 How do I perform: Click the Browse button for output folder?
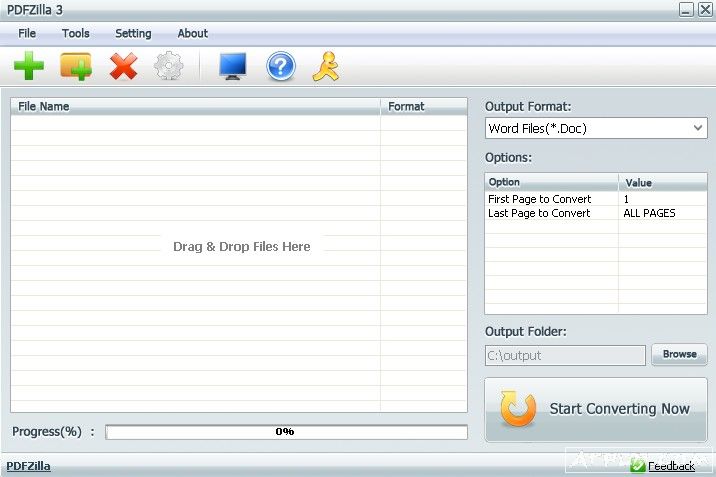coord(679,354)
